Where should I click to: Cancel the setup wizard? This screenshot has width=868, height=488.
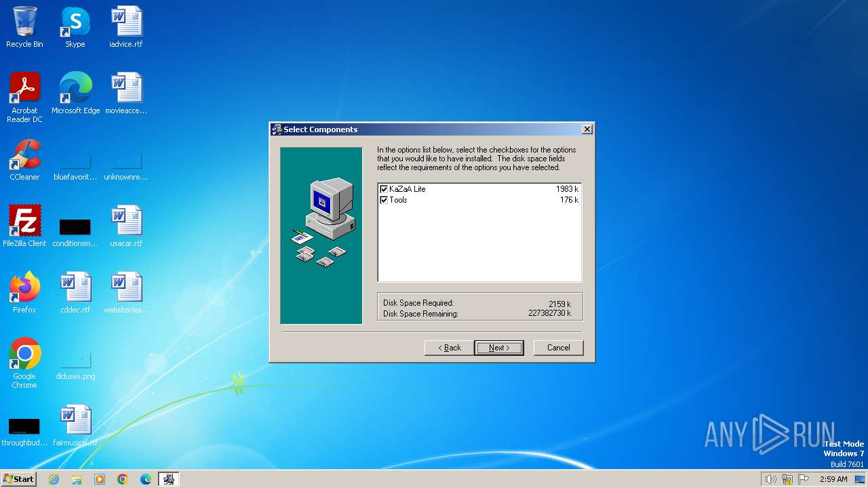tap(558, 348)
